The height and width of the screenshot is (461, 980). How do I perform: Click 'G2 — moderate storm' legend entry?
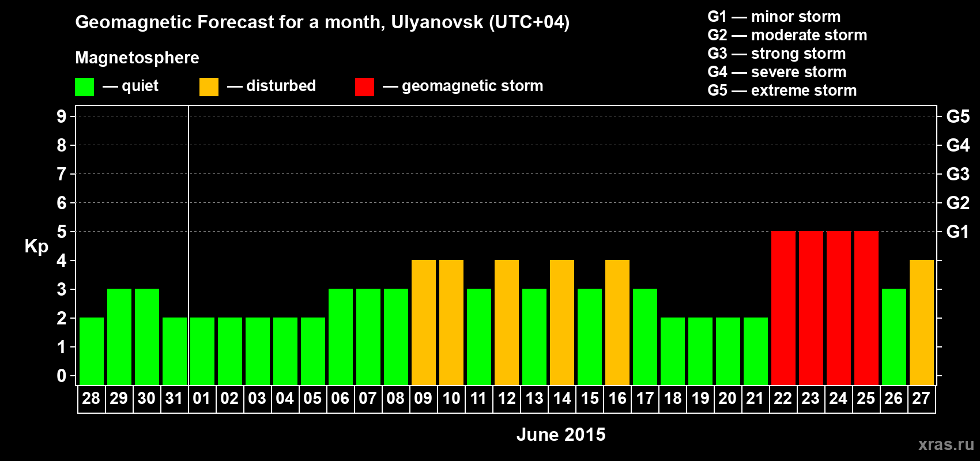(x=787, y=35)
